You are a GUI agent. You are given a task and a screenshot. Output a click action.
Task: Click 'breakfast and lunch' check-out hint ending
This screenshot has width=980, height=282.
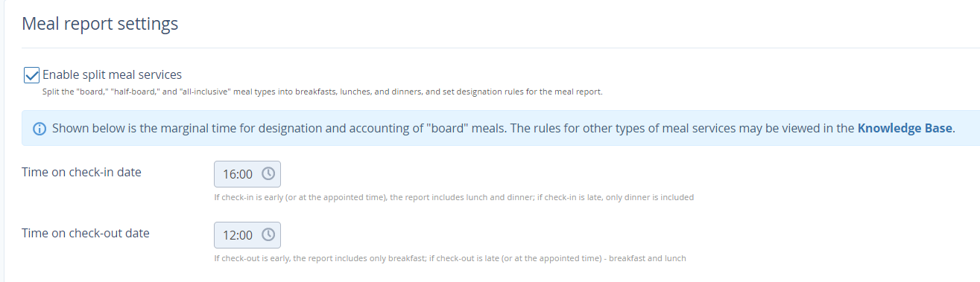point(649,258)
